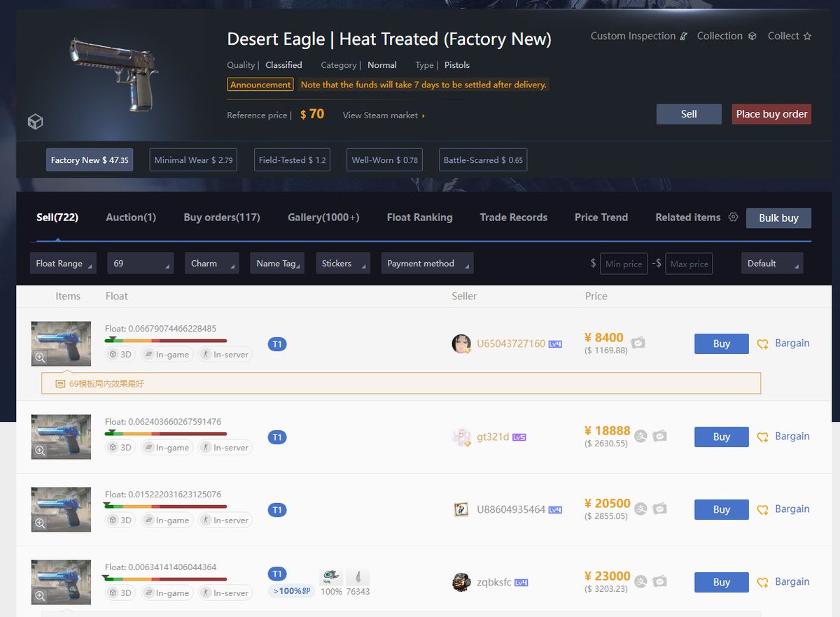Click In-game inspect for zqbksfc listing
Viewport: 840px width, 617px height.
(167, 593)
